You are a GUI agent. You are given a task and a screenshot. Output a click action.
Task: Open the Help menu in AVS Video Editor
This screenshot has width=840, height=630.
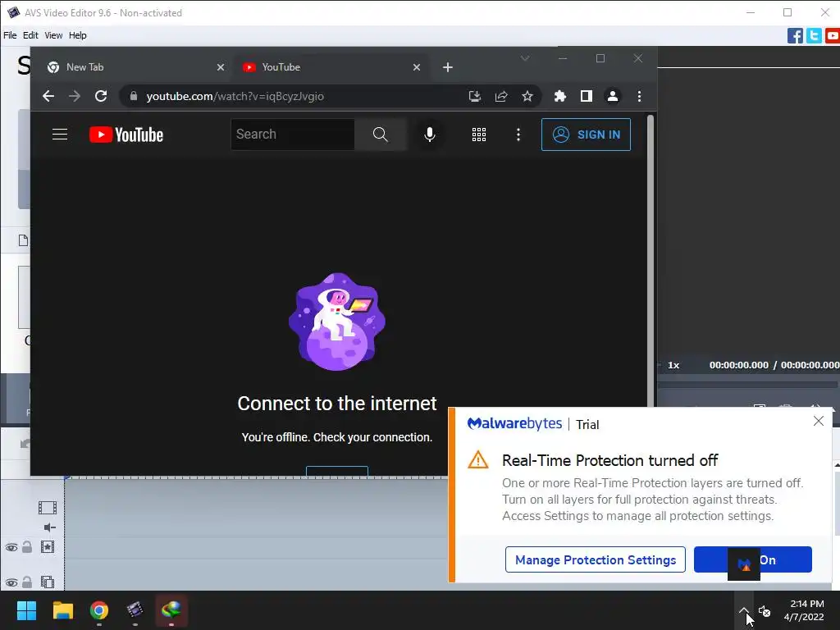(x=78, y=35)
